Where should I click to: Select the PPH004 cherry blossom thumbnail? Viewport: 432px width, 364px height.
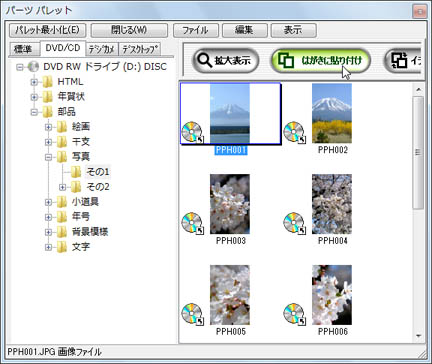pos(332,204)
